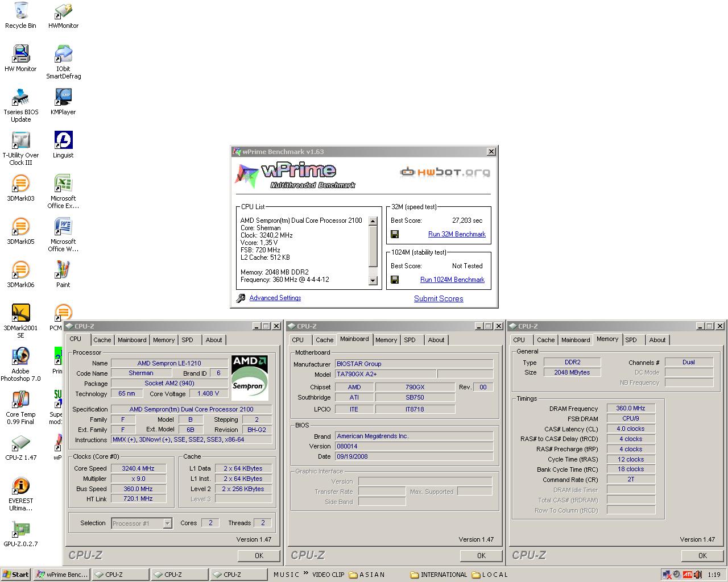
Task: Switch to CPU tab in right CPU-Z window
Action: [x=519, y=340]
